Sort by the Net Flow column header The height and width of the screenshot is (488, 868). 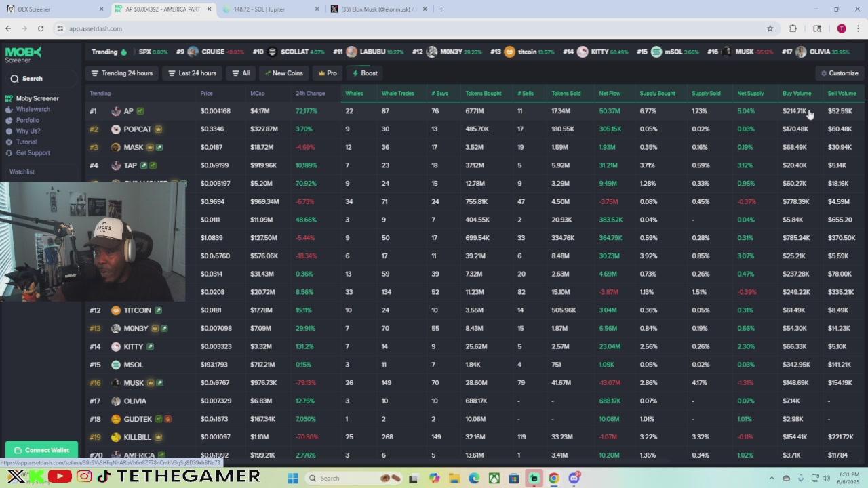click(x=610, y=94)
